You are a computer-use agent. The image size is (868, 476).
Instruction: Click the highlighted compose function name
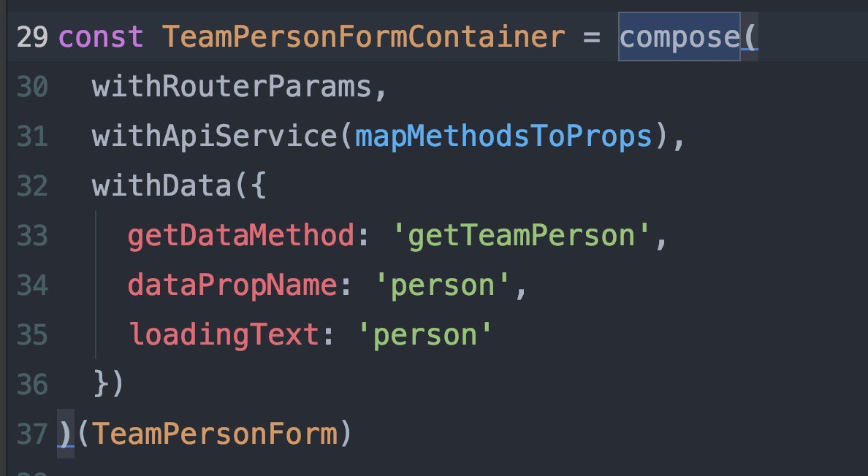click(679, 37)
